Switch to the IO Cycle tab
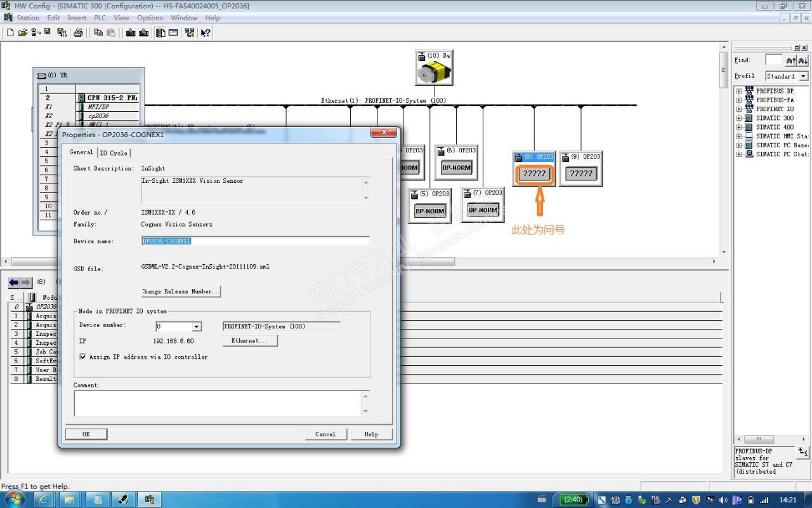This screenshot has width=812, height=508. coord(114,153)
